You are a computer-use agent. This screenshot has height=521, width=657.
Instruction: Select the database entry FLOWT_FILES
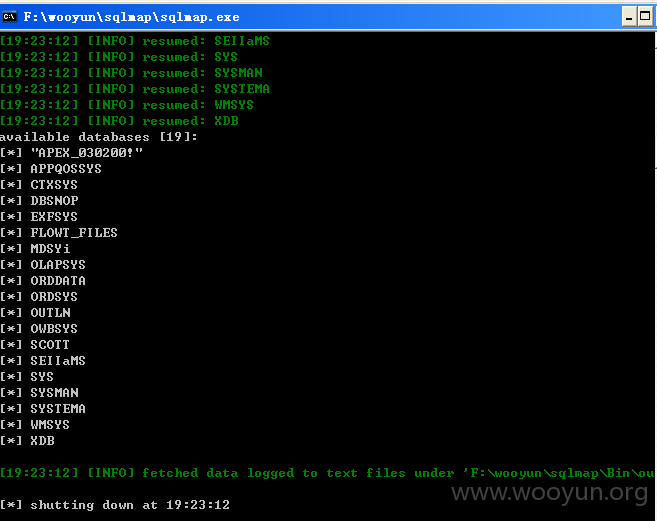[x=59, y=233]
